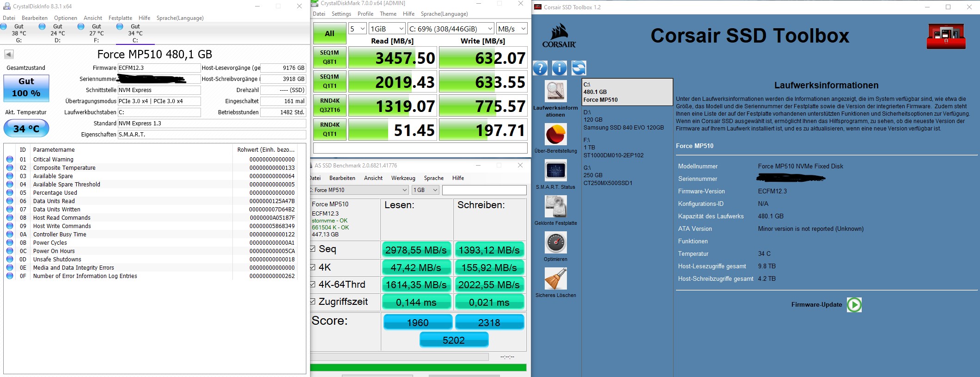Select D:\ Samsung SSD 840 EVO drive entry
Screen dimensions: 980x377
(627, 120)
